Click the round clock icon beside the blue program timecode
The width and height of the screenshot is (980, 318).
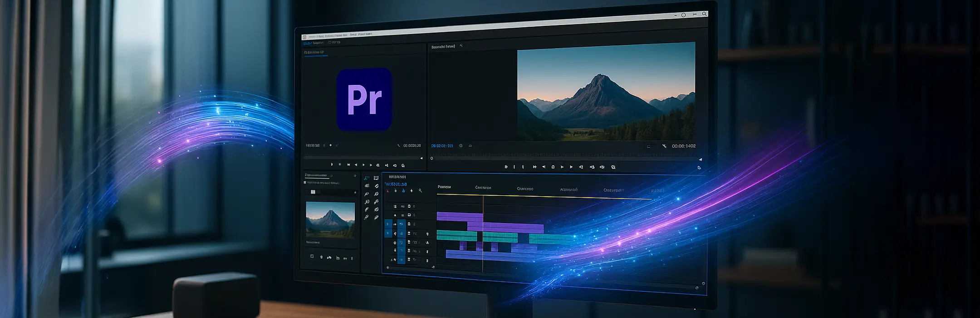coord(461,146)
